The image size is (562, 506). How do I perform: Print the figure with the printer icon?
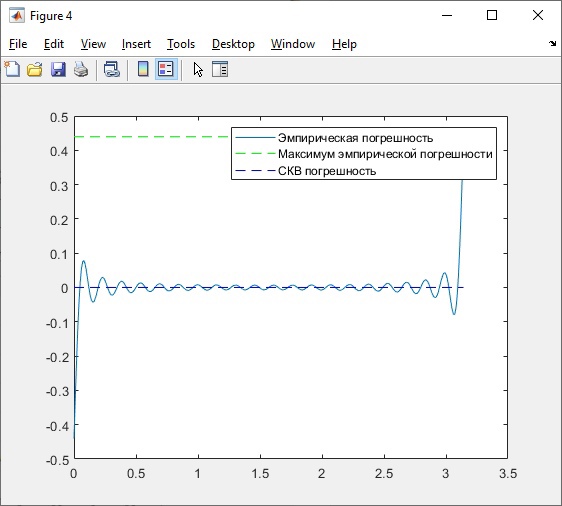coord(81,69)
